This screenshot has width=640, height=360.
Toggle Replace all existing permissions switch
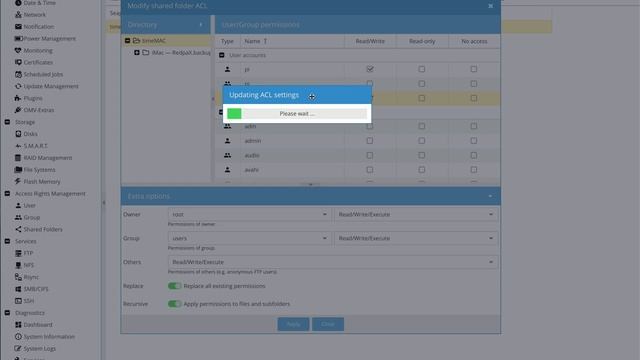174,286
